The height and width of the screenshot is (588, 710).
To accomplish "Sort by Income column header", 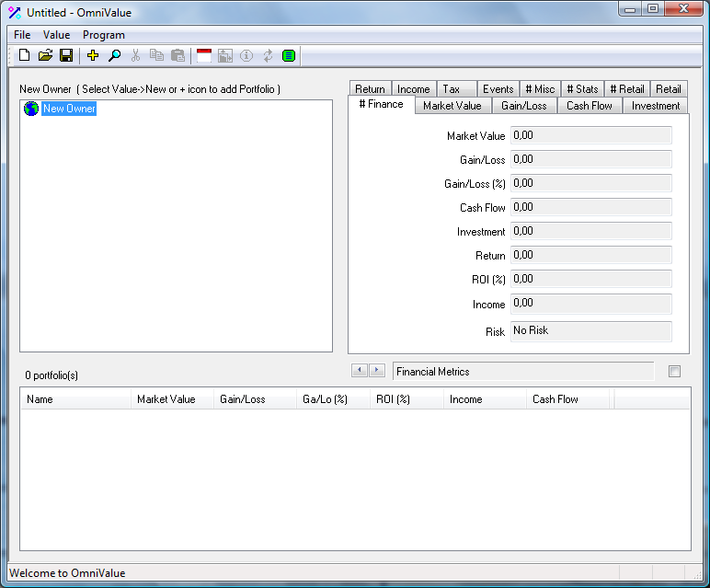I will [485, 399].
